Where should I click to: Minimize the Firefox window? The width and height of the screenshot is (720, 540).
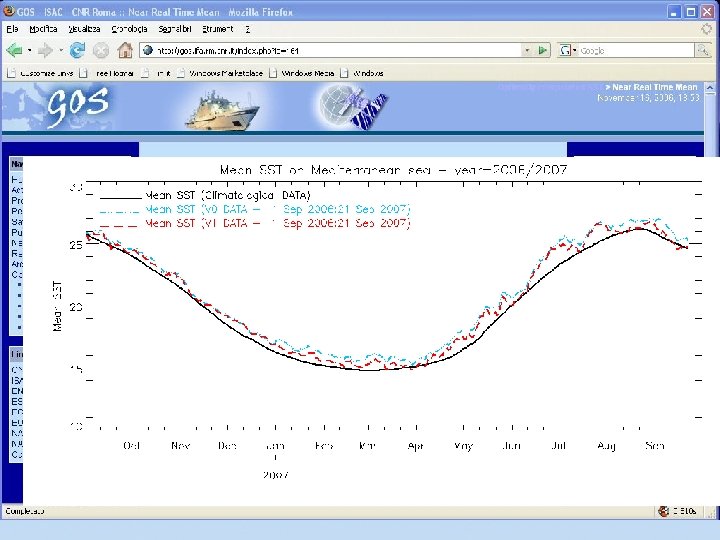coord(674,12)
